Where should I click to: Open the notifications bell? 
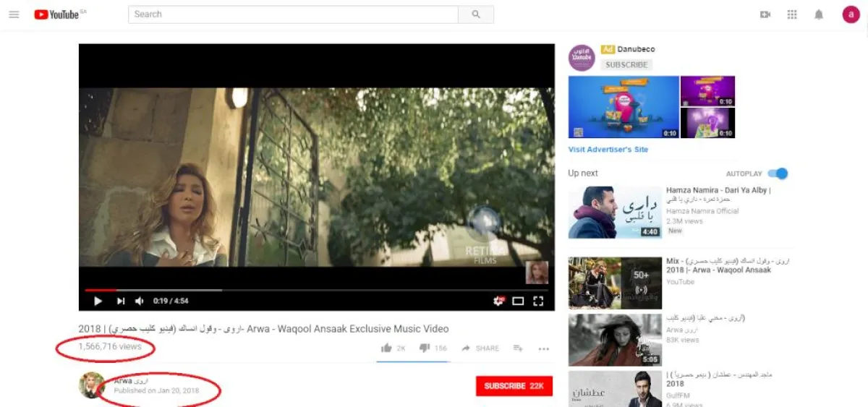coord(819,14)
